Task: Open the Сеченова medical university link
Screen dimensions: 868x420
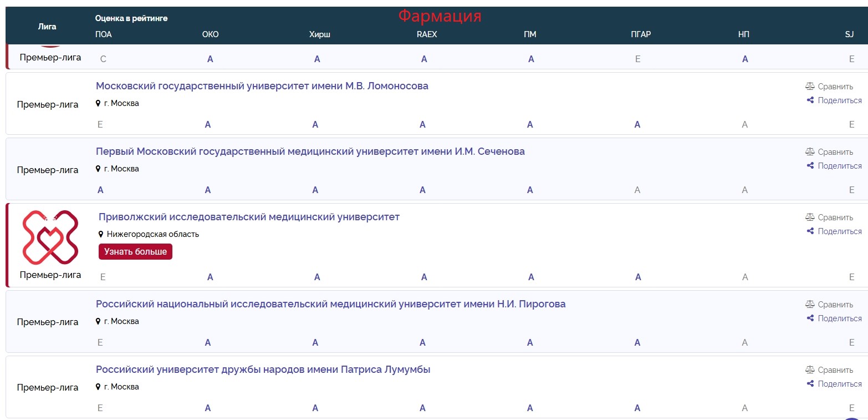Action: coord(310,151)
